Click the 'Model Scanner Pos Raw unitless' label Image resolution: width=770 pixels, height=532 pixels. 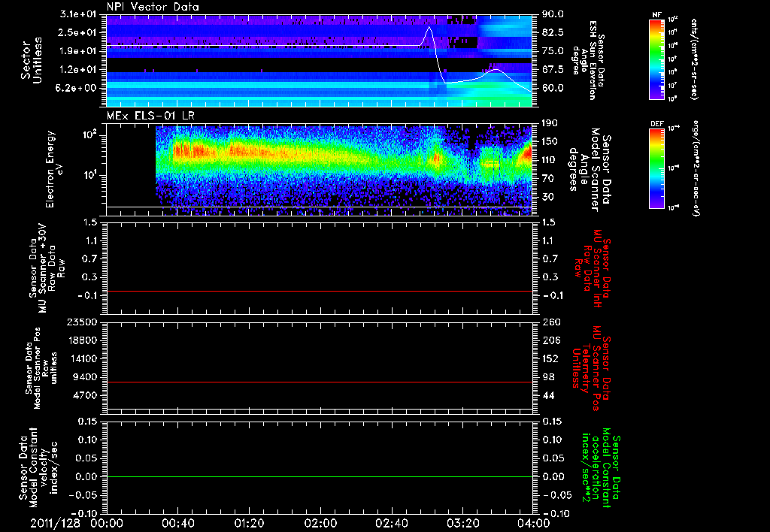pos(41,368)
